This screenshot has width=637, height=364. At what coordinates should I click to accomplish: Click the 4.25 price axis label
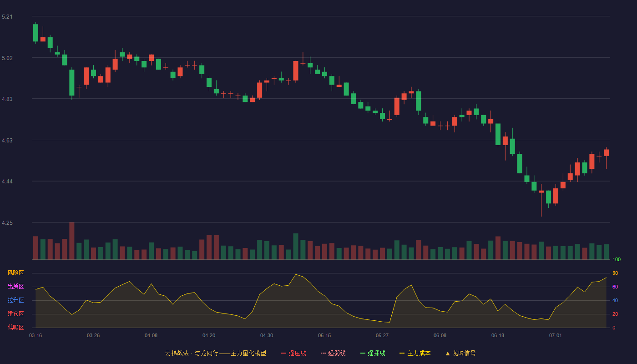coord(7,223)
